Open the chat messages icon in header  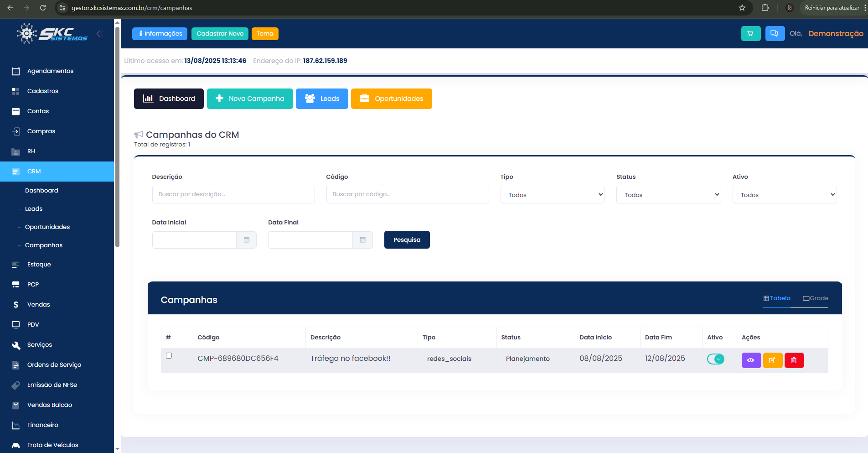775,34
